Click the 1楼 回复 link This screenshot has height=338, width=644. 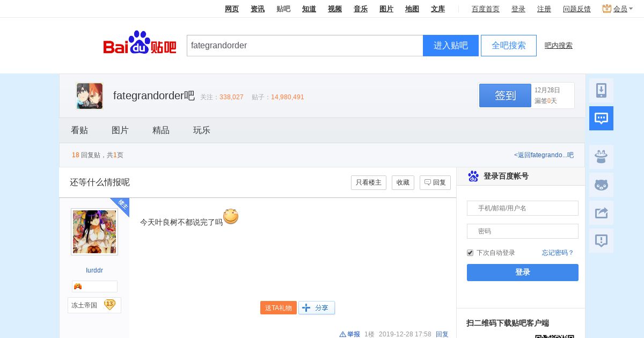442,334
